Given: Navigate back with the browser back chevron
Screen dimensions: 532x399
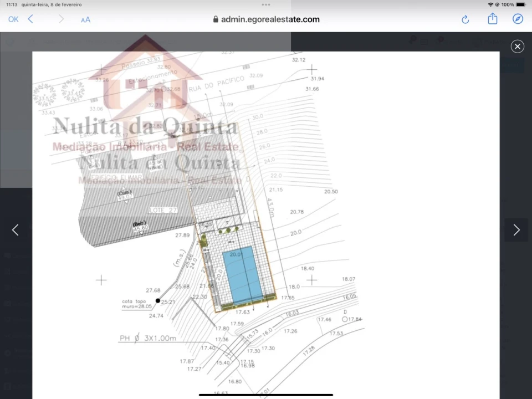Looking at the screenshot, I should pyautogui.click(x=30, y=19).
